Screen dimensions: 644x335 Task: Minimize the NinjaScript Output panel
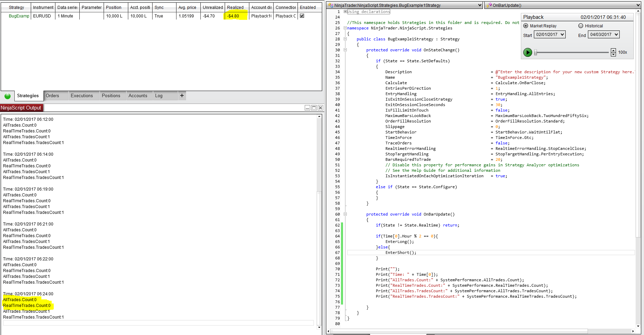pyautogui.click(x=307, y=108)
